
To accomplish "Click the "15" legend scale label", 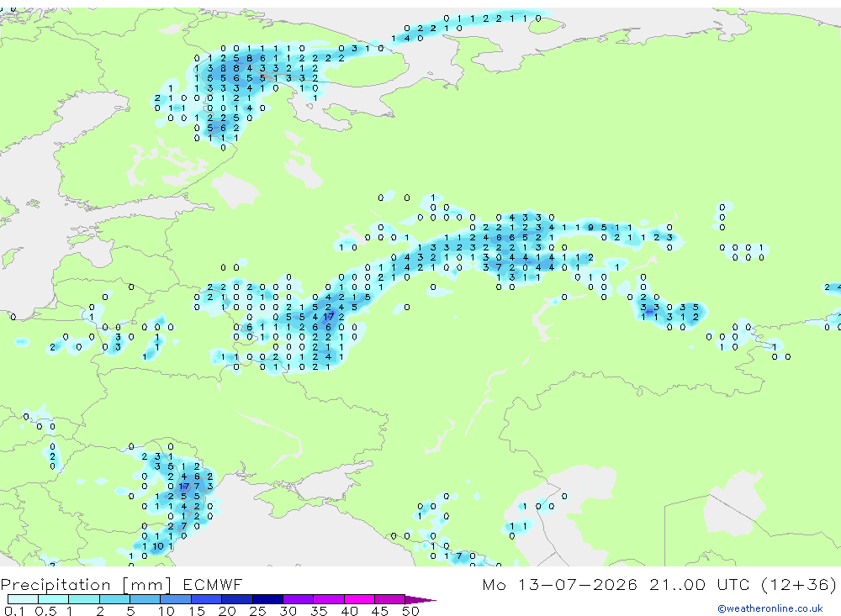I will (197, 611).
